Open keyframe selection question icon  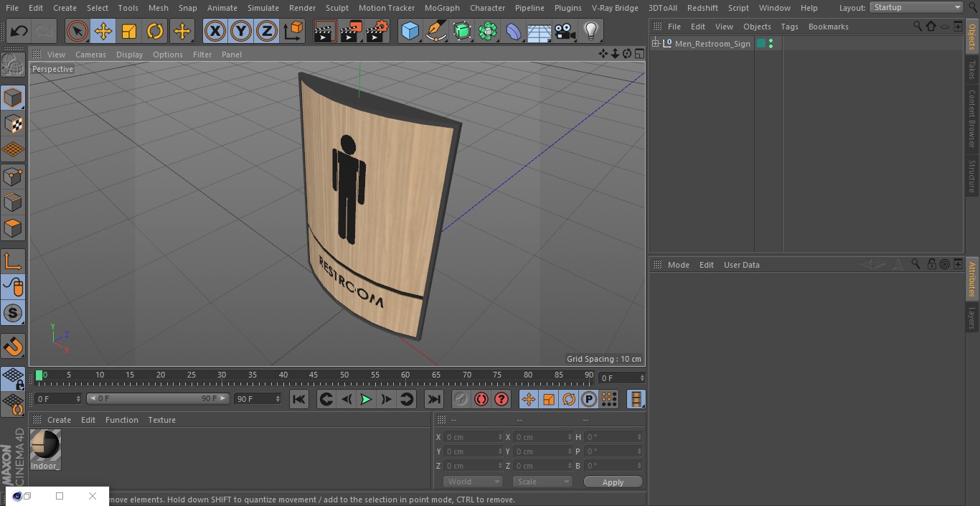(501, 399)
